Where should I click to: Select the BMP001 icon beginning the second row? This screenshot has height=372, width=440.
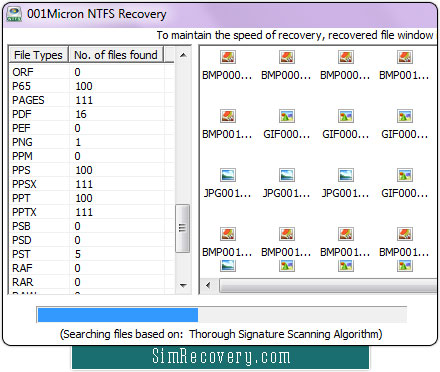point(228,116)
